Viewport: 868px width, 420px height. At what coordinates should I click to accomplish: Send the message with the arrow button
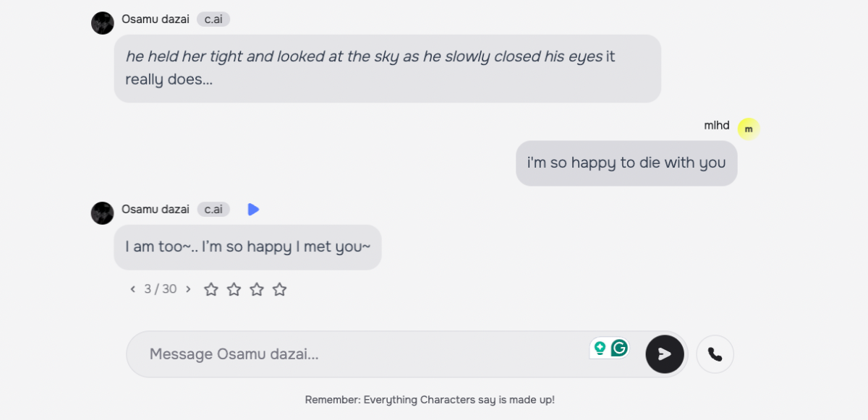pos(664,354)
